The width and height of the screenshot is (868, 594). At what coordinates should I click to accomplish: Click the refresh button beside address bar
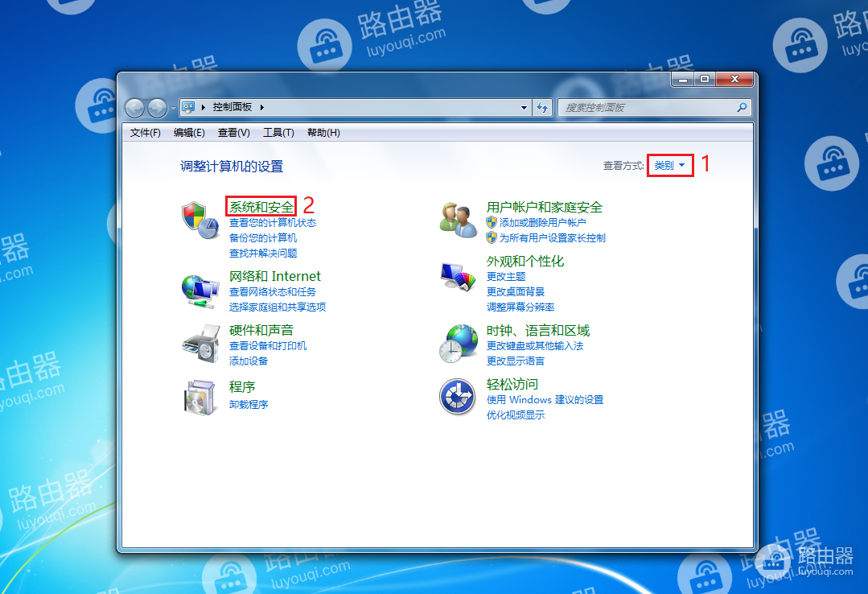(542, 108)
